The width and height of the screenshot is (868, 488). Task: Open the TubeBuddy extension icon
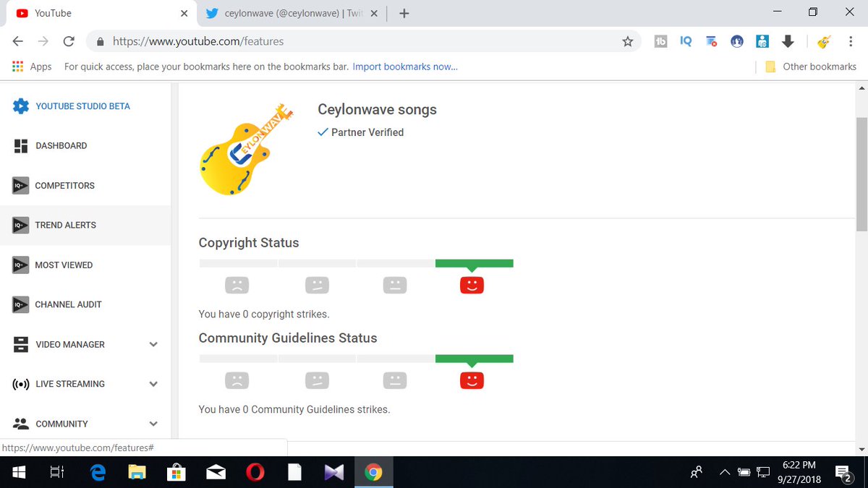(660, 41)
